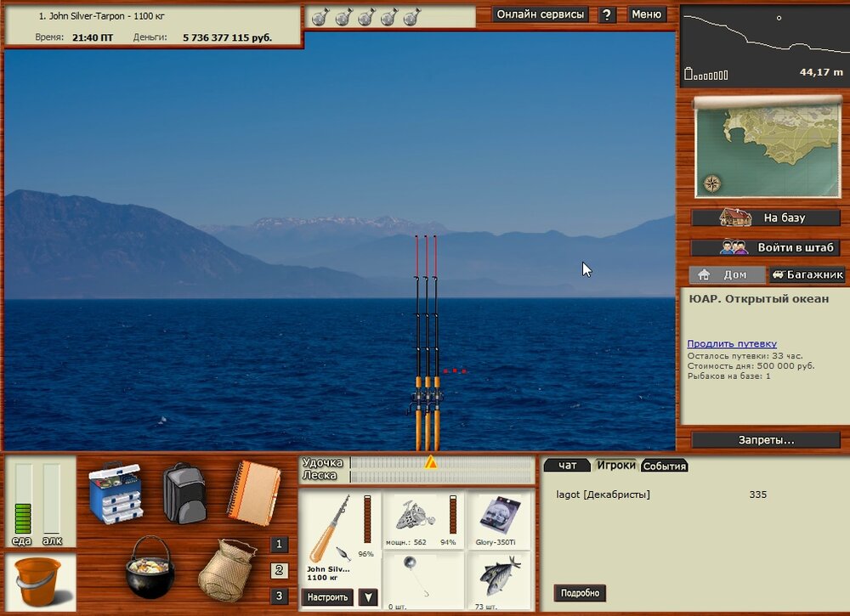Open the cooking pot

point(150,568)
